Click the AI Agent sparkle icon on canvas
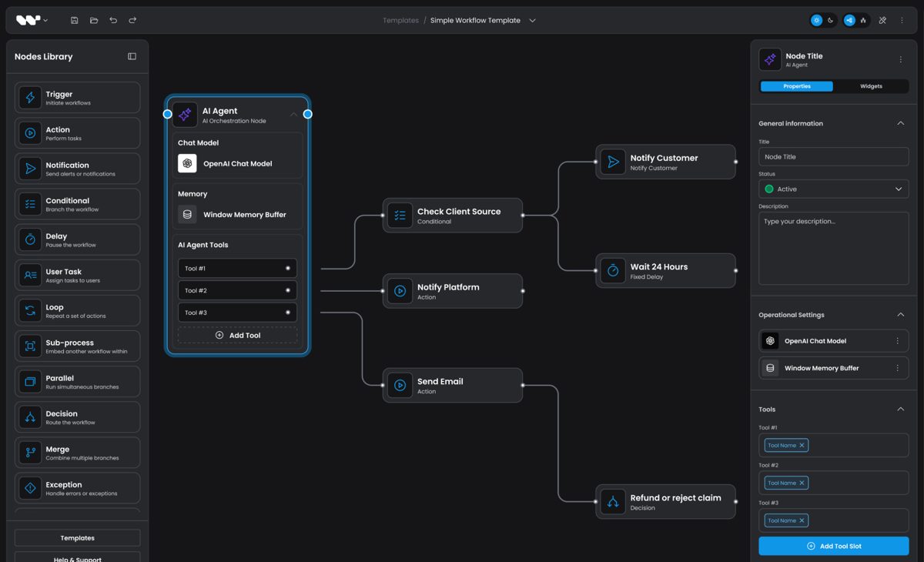Image resolution: width=924 pixels, height=562 pixels. click(185, 115)
